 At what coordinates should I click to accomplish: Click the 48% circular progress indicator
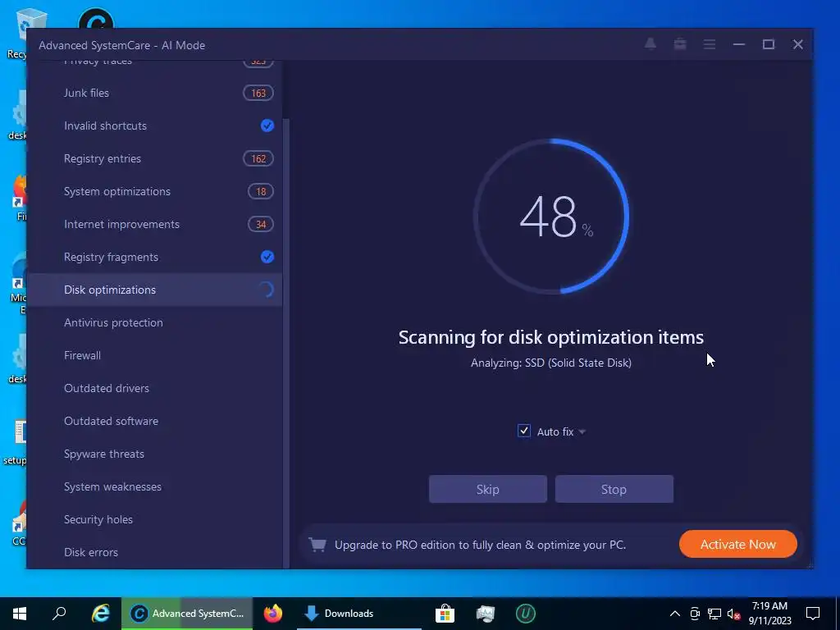click(x=551, y=217)
